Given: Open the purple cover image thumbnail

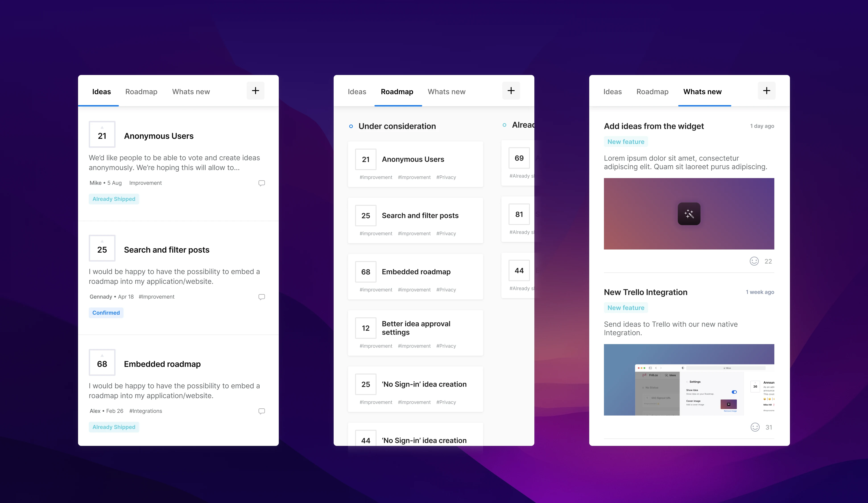Looking at the screenshot, I should [x=689, y=214].
